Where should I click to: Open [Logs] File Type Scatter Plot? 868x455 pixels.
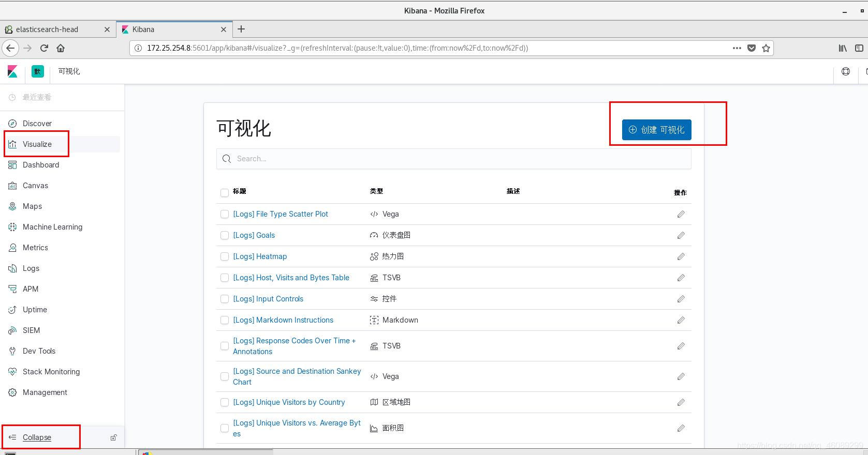(281, 214)
